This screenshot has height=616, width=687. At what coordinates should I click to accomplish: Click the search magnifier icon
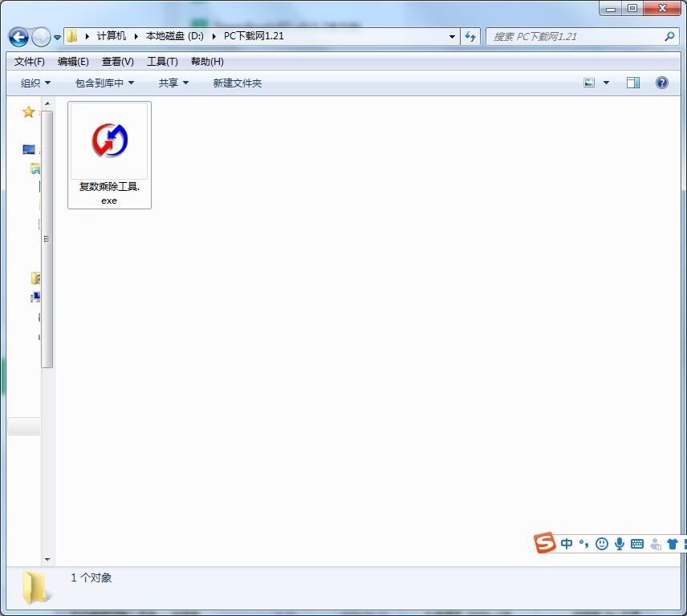point(669,37)
